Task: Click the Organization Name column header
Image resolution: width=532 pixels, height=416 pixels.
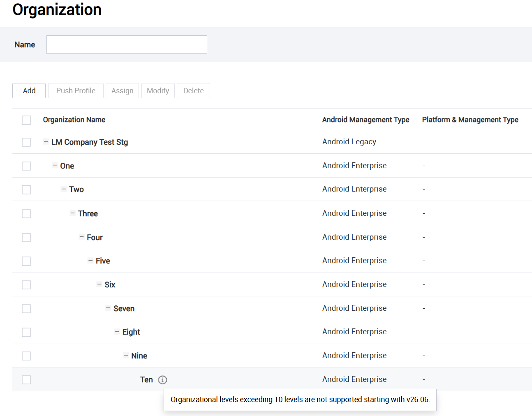Action: 74,120
